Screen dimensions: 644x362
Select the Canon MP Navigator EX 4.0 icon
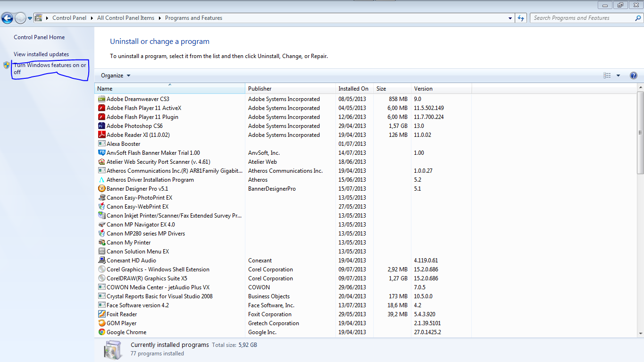coord(101,225)
